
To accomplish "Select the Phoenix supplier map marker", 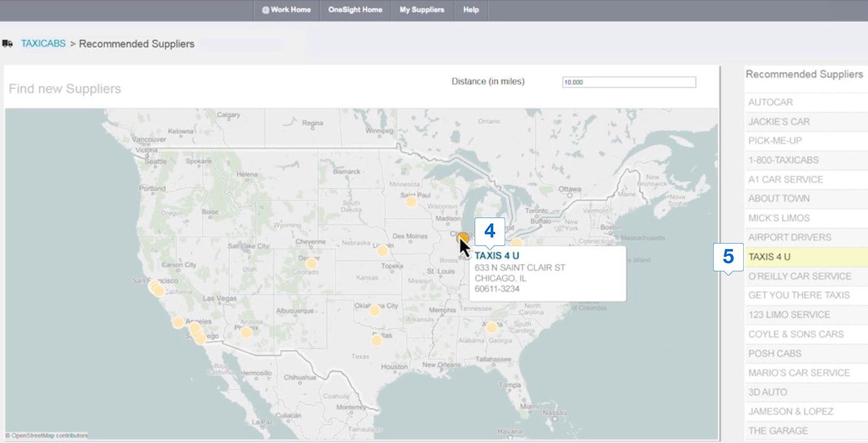I will tap(246, 332).
